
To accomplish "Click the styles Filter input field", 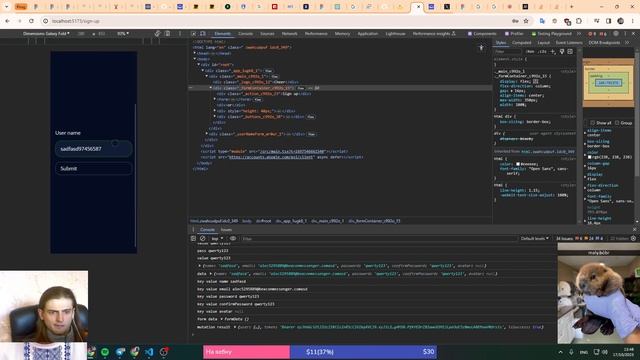I will coord(508,51).
